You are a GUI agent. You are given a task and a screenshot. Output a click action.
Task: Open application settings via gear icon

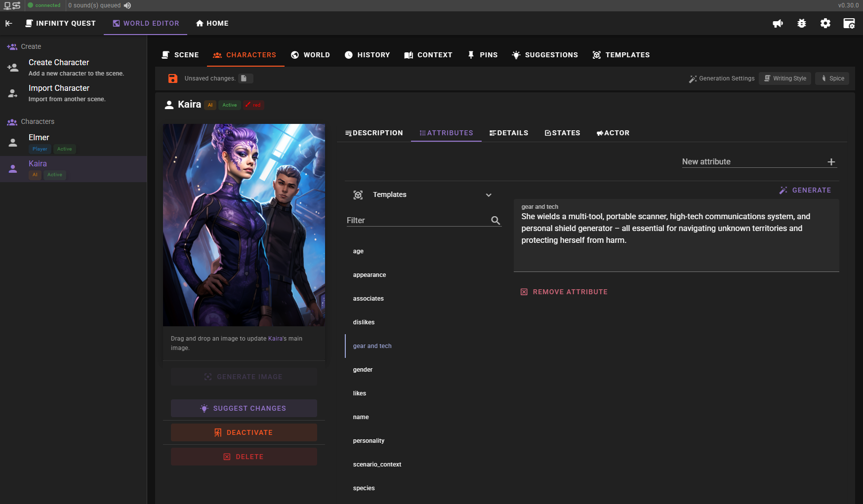pos(825,23)
